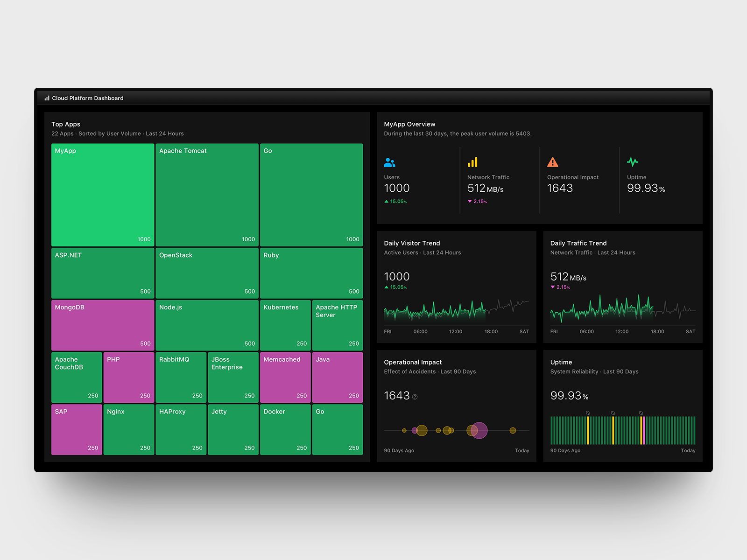Click the Uptime heartbeat icon
The width and height of the screenshot is (747, 560).
(x=633, y=162)
